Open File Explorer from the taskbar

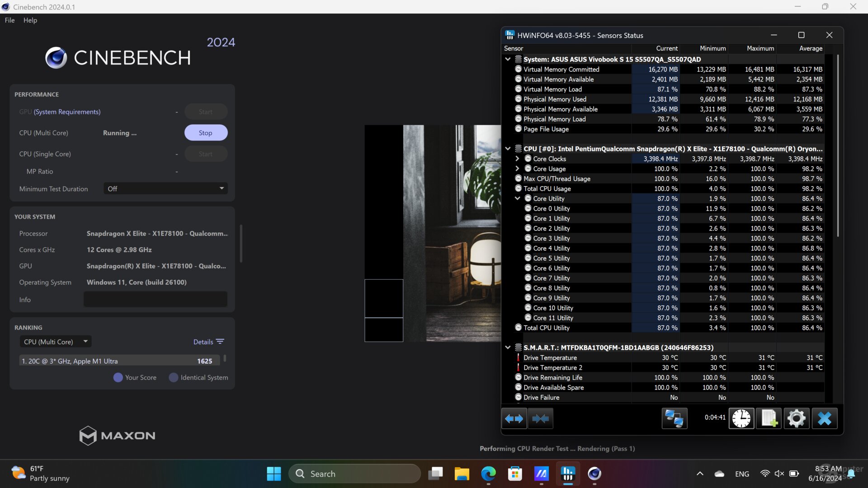point(462,474)
